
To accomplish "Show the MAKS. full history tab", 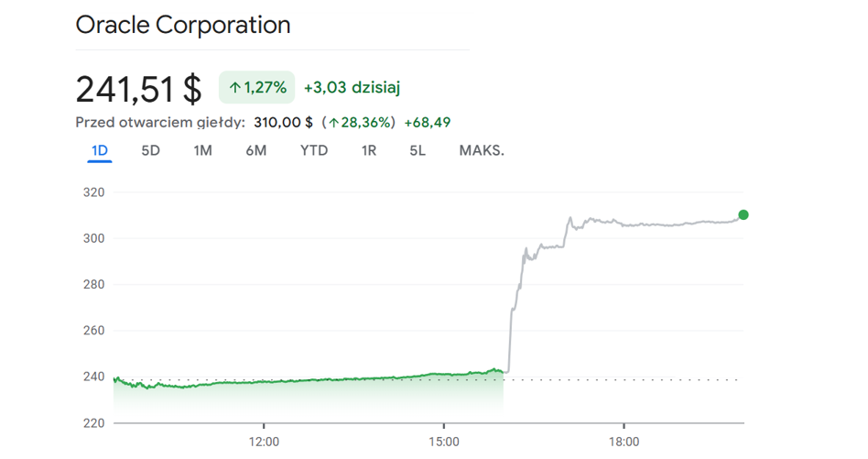I will 482,150.
